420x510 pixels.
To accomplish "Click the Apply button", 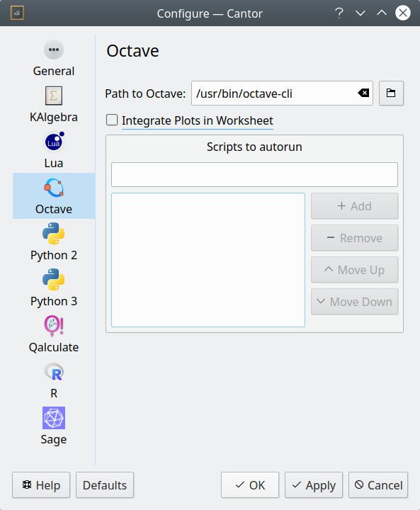I will click(314, 485).
